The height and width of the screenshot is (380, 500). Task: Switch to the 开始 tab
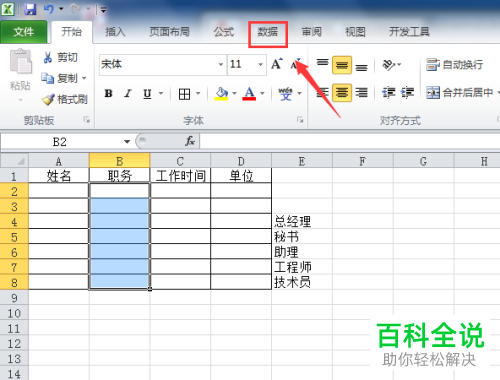point(72,32)
